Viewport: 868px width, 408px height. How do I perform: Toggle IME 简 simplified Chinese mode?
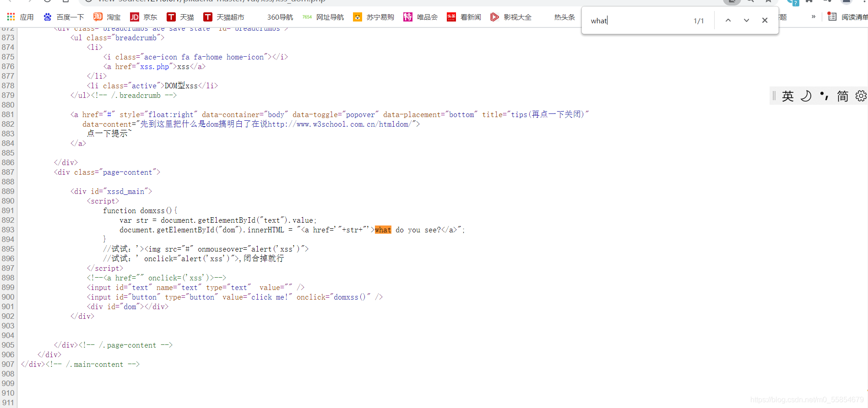coord(843,96)
